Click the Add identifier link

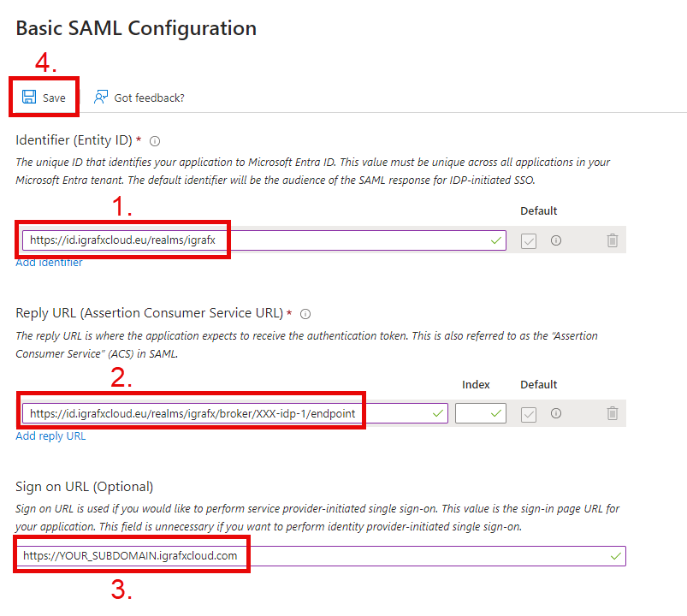(x=49, y=263)
